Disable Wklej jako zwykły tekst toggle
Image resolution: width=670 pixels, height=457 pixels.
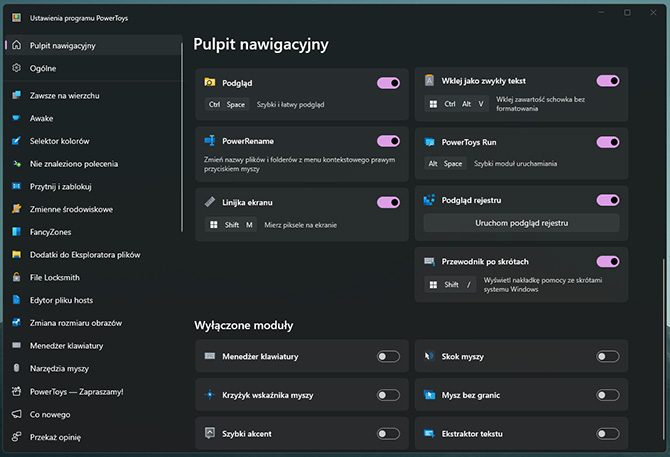pyautogui.click(x=608, y=81)
